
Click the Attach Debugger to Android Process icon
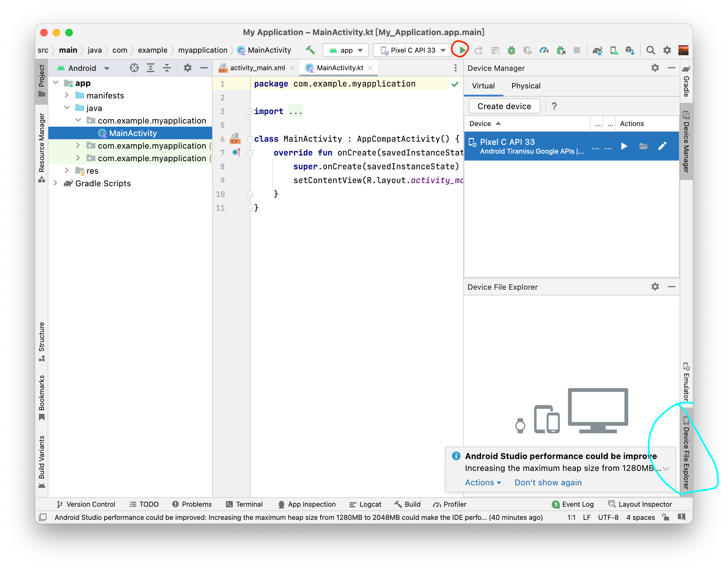tap(560, 50)
